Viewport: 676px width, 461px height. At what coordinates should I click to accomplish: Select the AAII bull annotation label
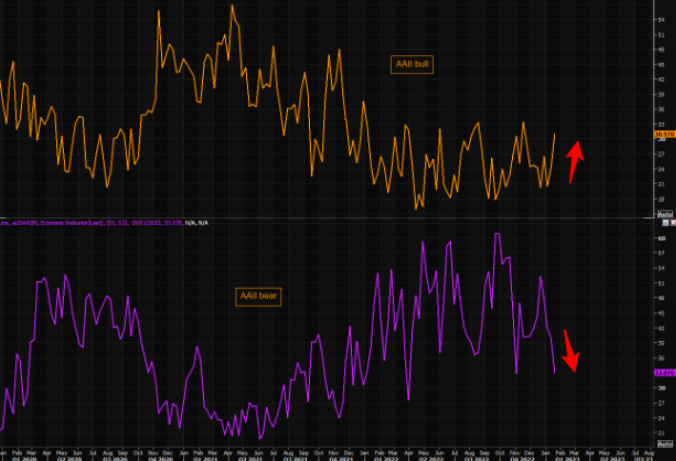pyautogui.click(x=412, y=65)
